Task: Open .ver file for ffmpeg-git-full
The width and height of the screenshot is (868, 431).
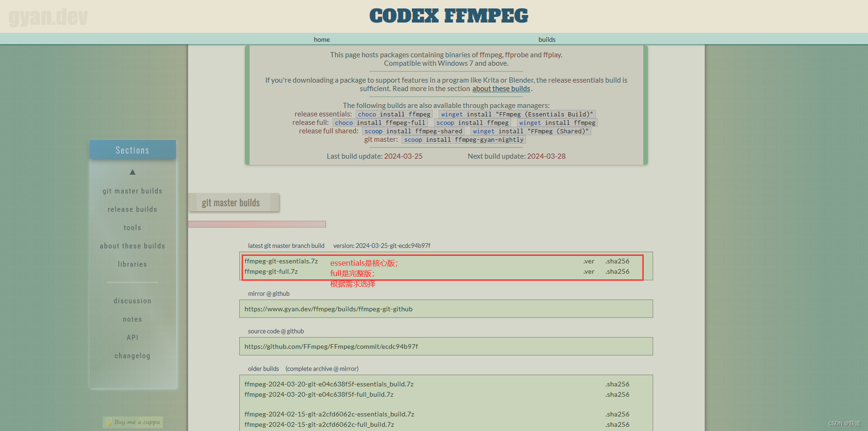Action: [x=589, y=271]
